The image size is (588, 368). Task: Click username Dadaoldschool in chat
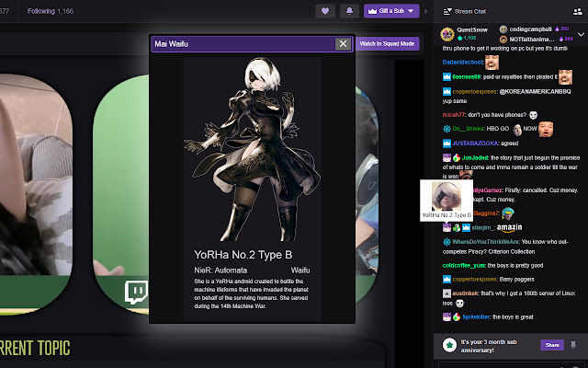pos(463,63)
